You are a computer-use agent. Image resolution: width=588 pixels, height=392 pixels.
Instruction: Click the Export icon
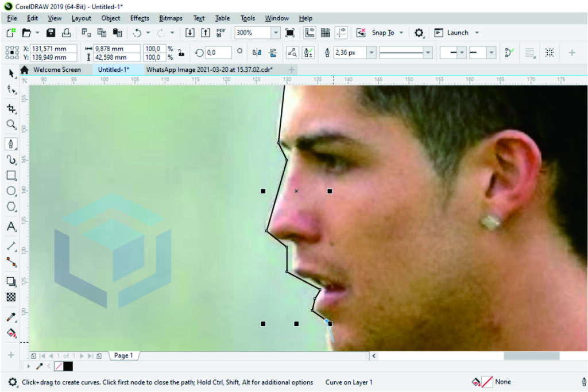(206, 33)
